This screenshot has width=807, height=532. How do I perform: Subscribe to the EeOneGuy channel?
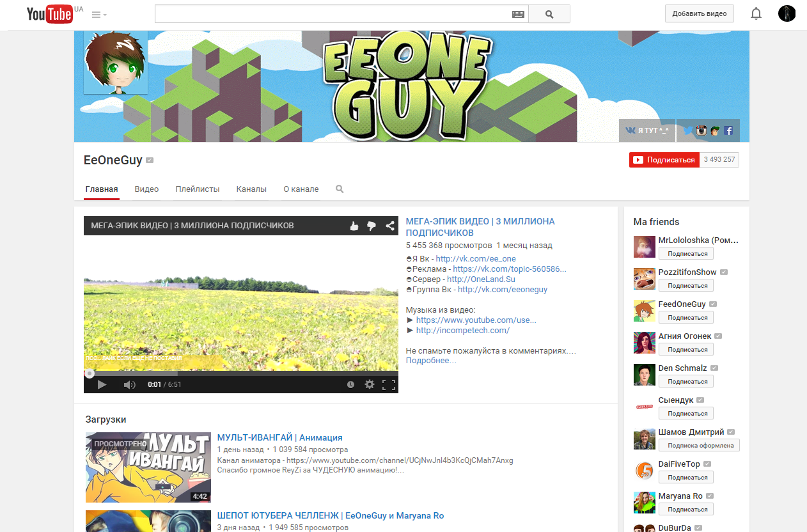pyautogui.click(x=663, y=160)
